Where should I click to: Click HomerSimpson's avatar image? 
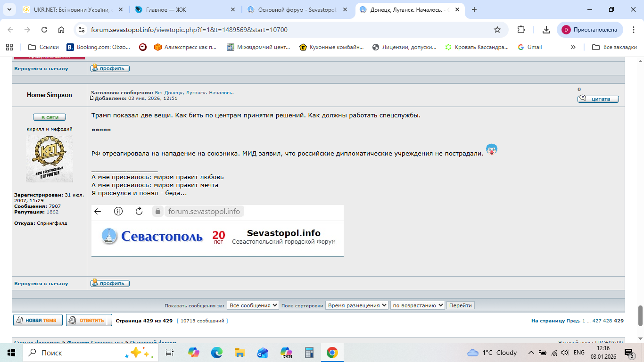click(50, 159)
